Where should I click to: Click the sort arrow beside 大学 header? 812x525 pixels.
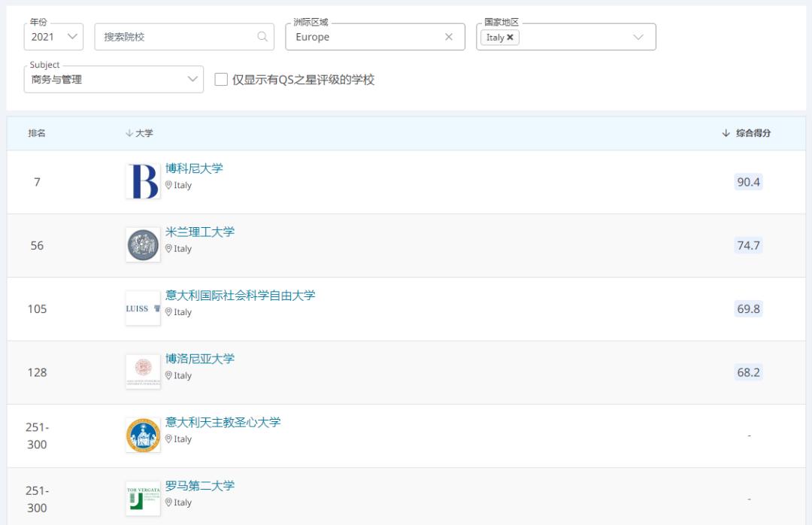pyautogui.click(x=129, y=133)
